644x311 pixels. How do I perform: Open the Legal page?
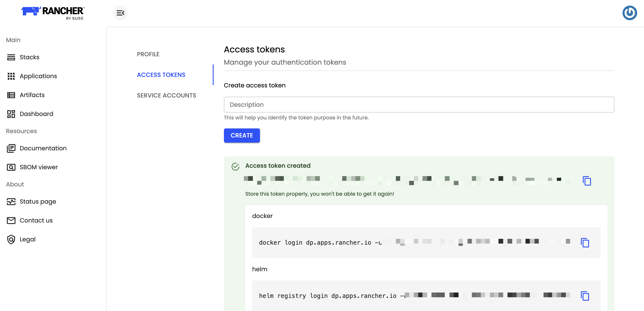coord(27,239)
